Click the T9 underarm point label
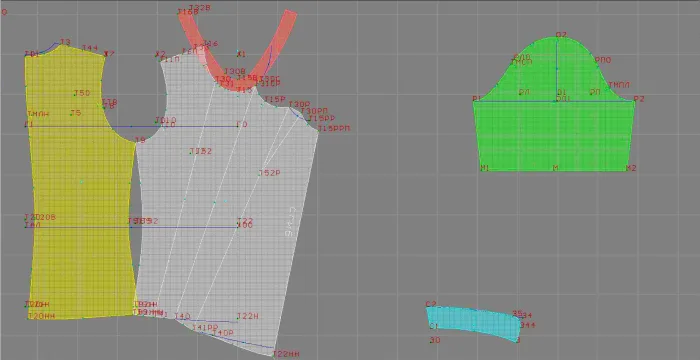The height and width of the screenshot is (360, 700). click(x=140, y=140)
